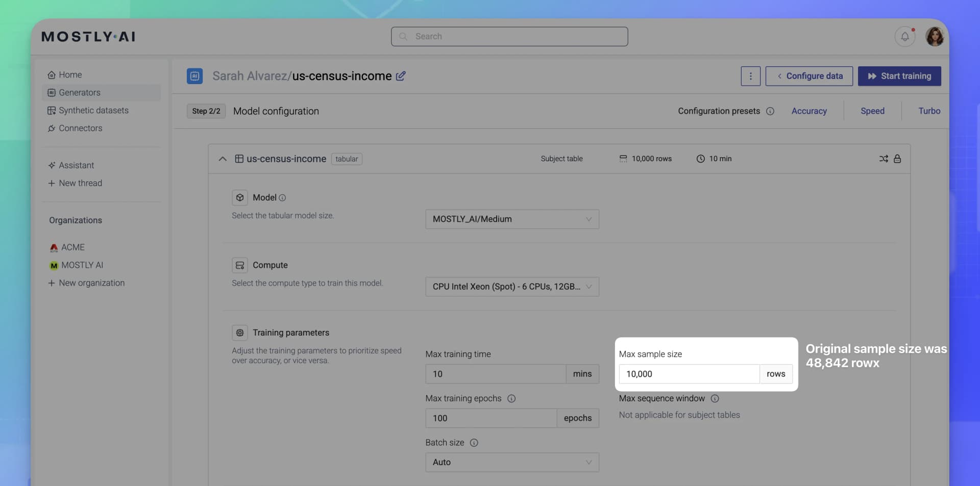Click the info icon next to Configuration presets
Screen dimensions: 980x486
[x=771, y=111]
